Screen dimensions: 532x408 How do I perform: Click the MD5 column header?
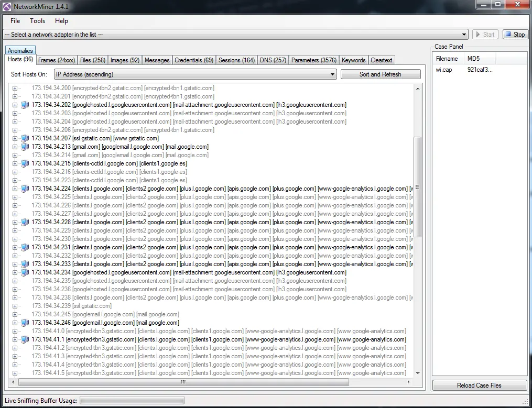[x=480, y=59]
